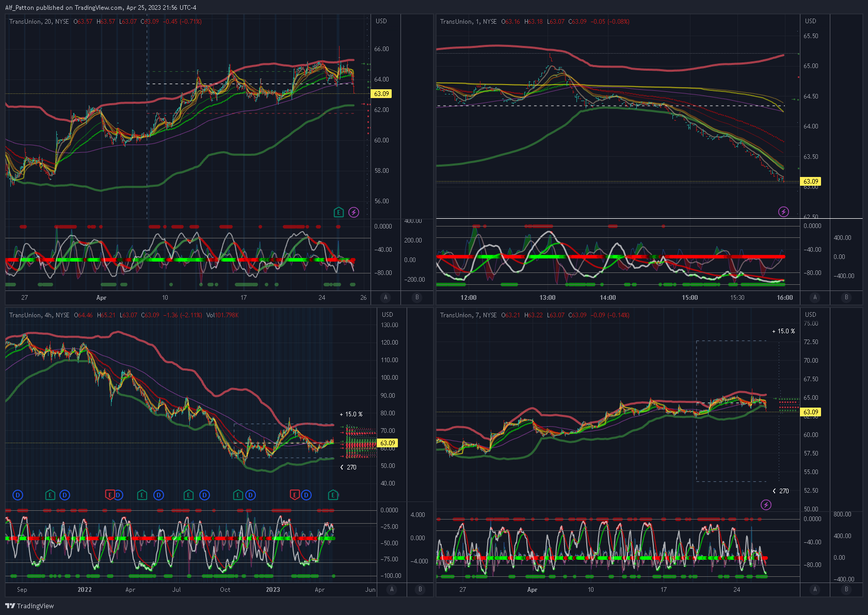Click the D marker between Apr and Jul

158,495
